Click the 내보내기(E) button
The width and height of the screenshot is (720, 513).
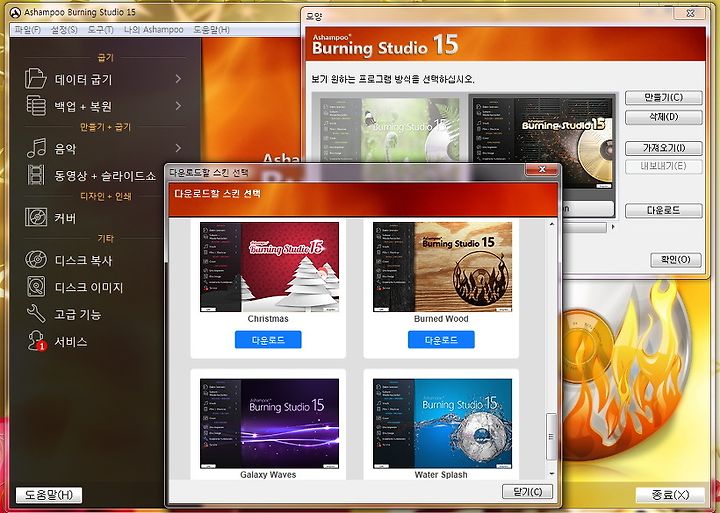pyautogui.click(x=664, y=166)
